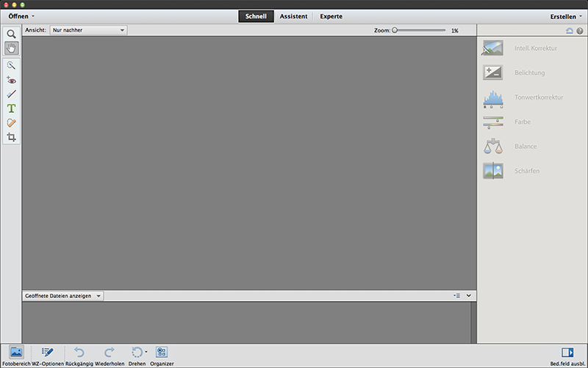Image resolution: width=588 pixels, height=368 pixels.
Task: Select the Spot Healing brush tool
Action: coord(11,123)
